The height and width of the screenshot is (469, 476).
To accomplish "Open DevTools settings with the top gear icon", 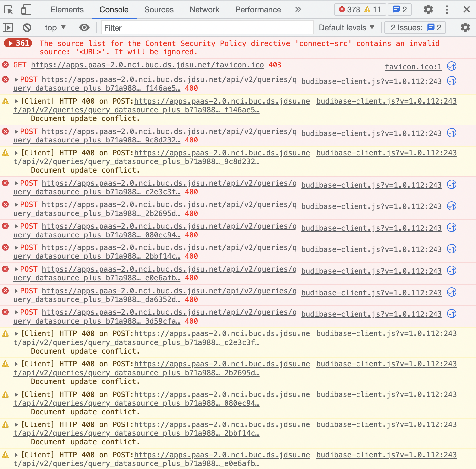I will 428,9.
